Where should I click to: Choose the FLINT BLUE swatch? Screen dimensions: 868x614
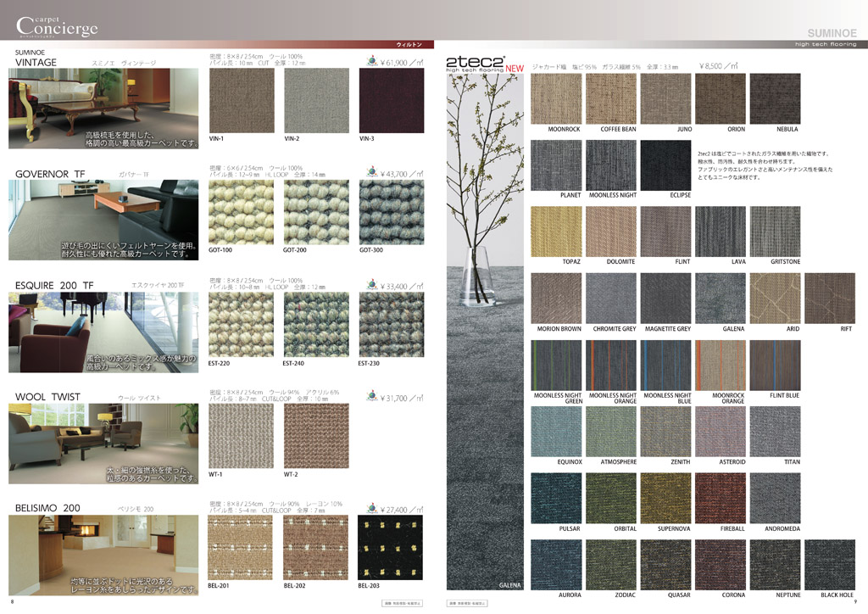point(776,366)
